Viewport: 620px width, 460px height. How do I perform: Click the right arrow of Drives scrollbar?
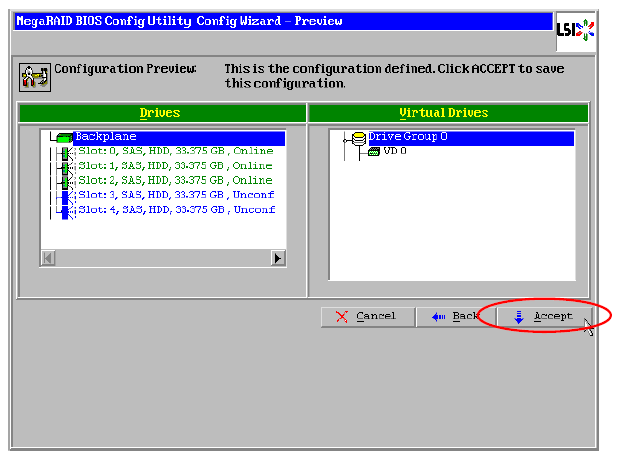(x=278, y=258)
